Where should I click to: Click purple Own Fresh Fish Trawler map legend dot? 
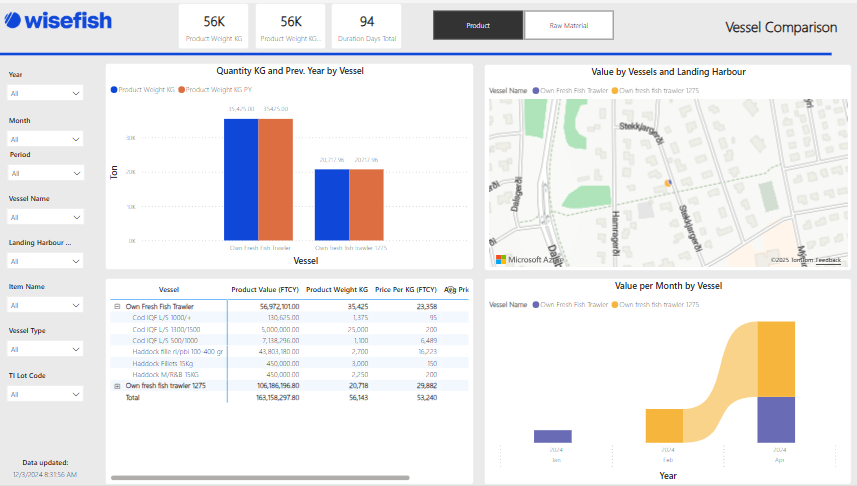point(537,90)
